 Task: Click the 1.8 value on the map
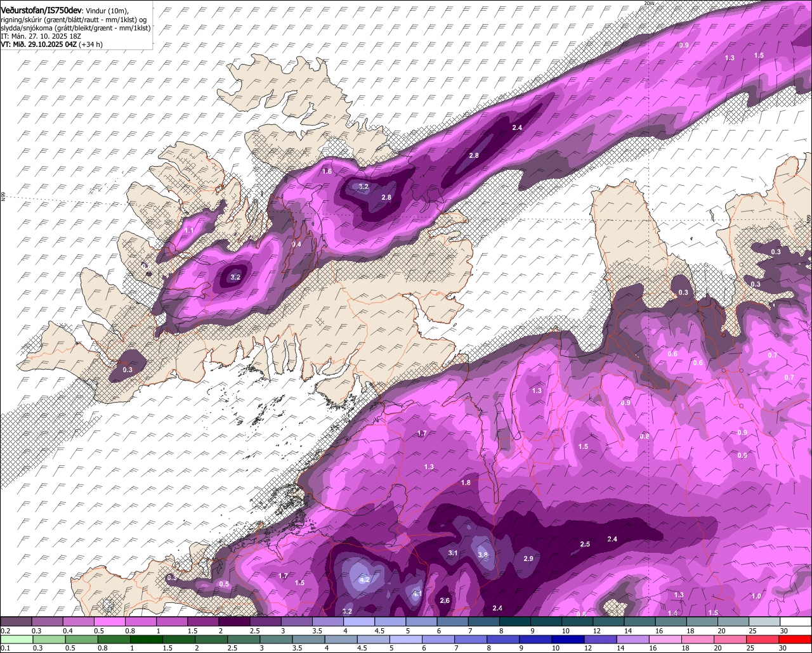(466, 483)
